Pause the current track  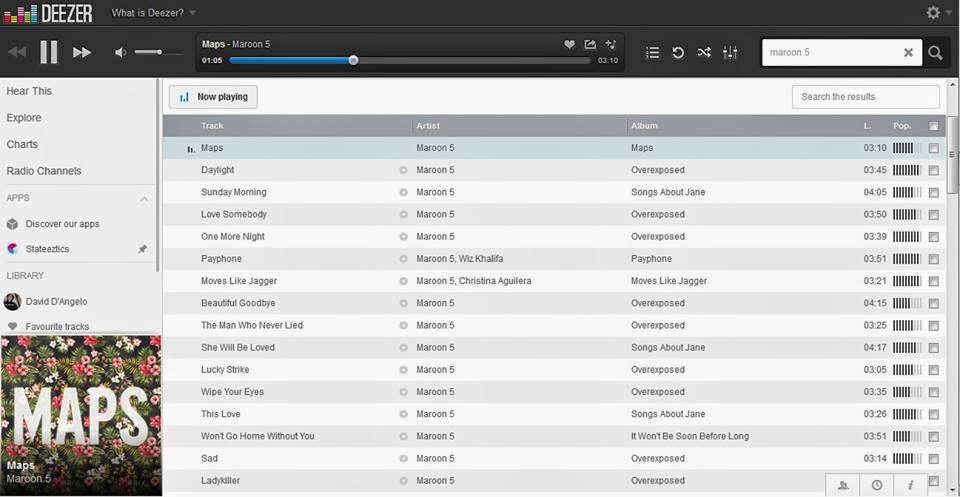(49, 52)
